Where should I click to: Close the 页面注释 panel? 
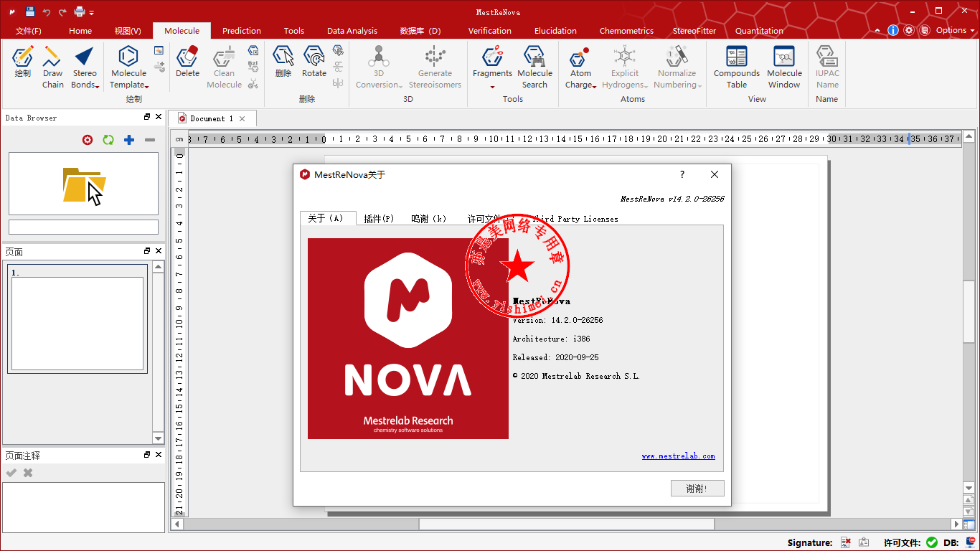(x=159, y=455)
